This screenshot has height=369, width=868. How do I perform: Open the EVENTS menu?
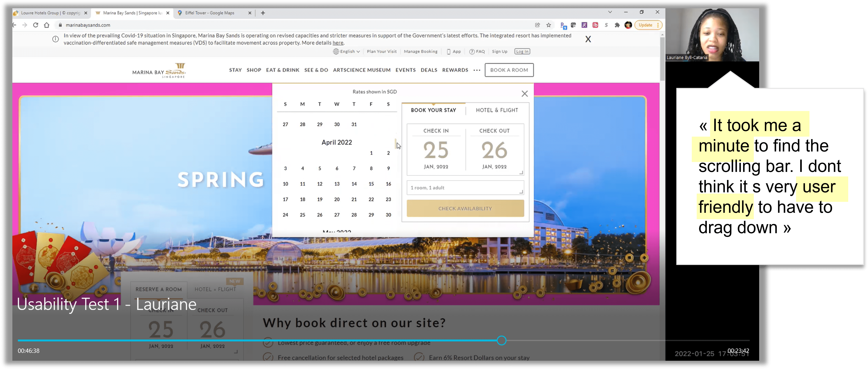coord(405,70)
